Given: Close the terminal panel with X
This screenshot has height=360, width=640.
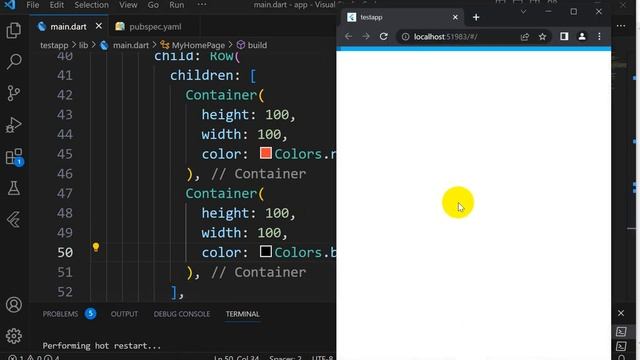Looking at the screenshot, I should (x=621, y=313).
